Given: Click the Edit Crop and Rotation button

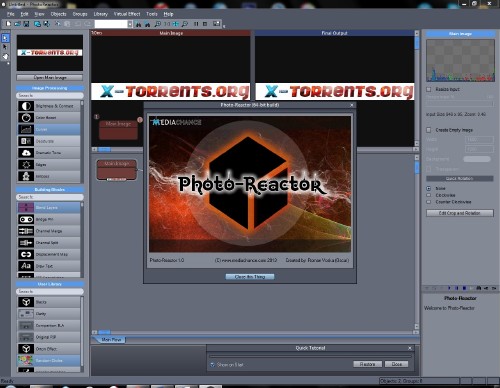Looking at the screenshot, I should click(x=460, y=213).
